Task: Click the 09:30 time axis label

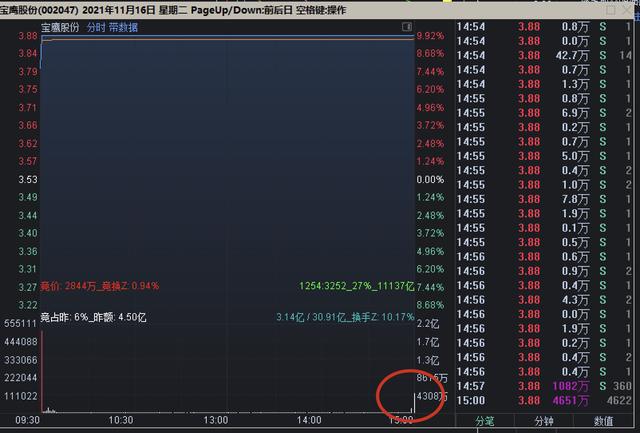Action: pos(28,420)
